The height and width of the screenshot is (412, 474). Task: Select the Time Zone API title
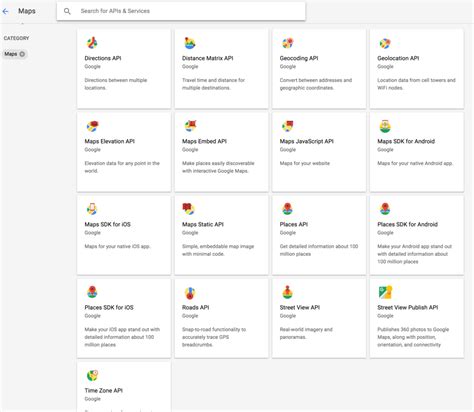[x=103, y=390]
